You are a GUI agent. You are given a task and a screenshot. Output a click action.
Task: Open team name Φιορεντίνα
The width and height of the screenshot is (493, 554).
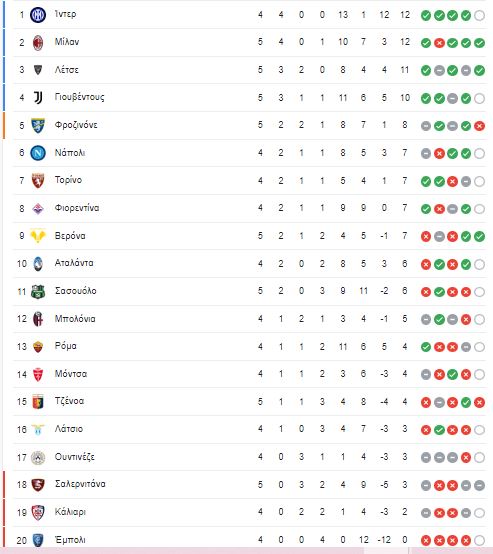pos(77,208)
